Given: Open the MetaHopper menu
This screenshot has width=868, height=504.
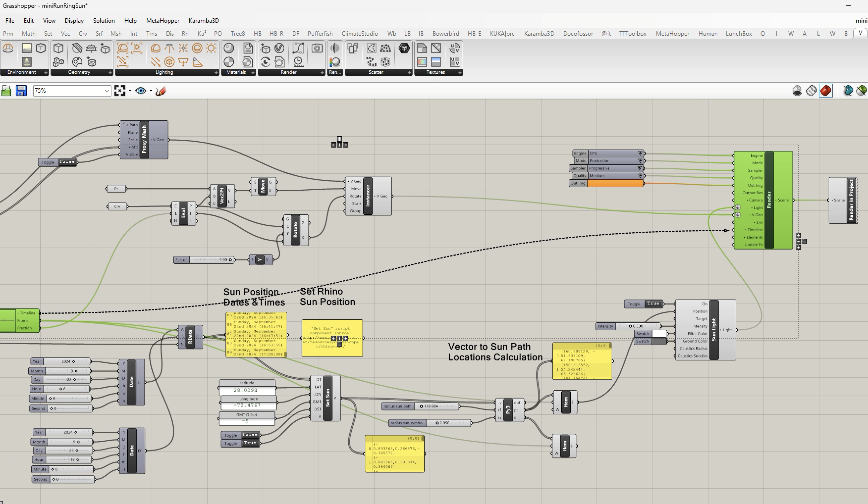Looking at the screenshot, I should click(x=163, y=21).
